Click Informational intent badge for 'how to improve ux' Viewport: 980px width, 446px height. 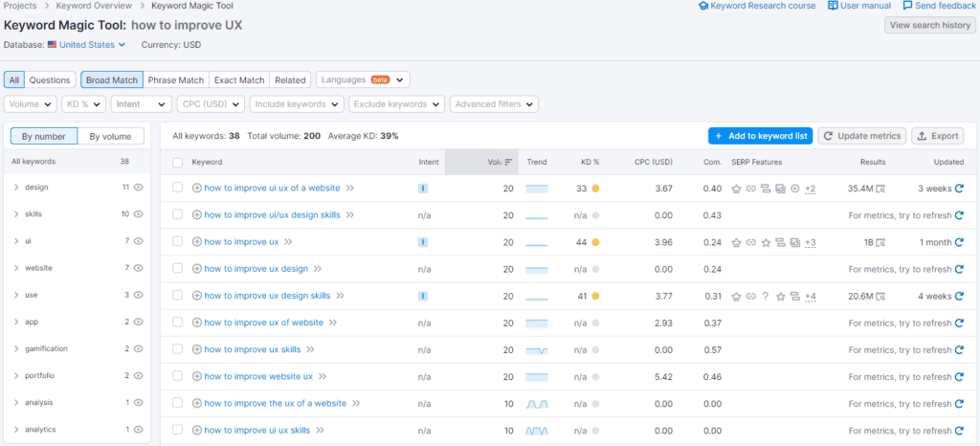422,242
